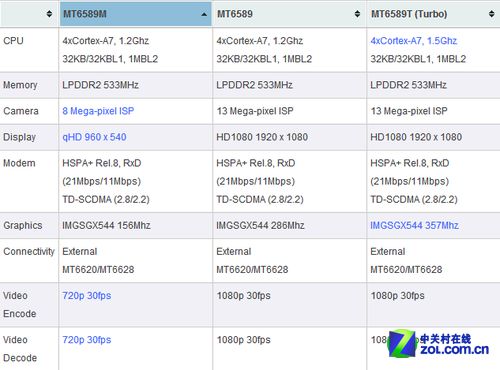Click 1080p 30fps in MT6589 Video Encode
The width and height of the screenshot is (500, 370).
[243, 296]
